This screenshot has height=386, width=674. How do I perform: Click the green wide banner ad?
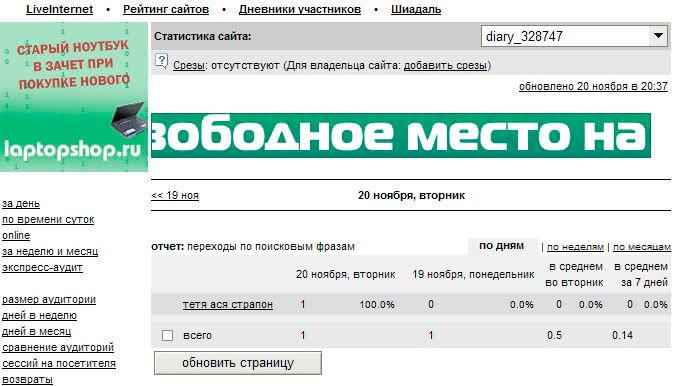point(401,135)
